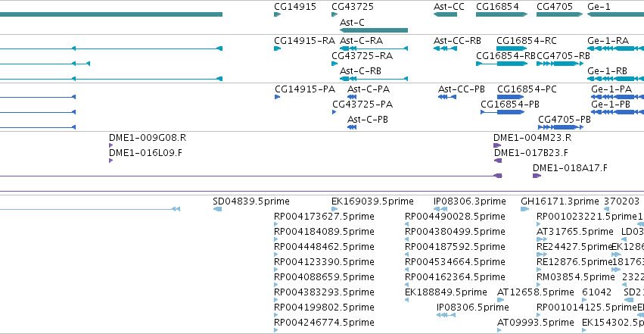Select protein Ge-1-PB
The width and height of the screenshot is (644, 334).
[618, 112]
